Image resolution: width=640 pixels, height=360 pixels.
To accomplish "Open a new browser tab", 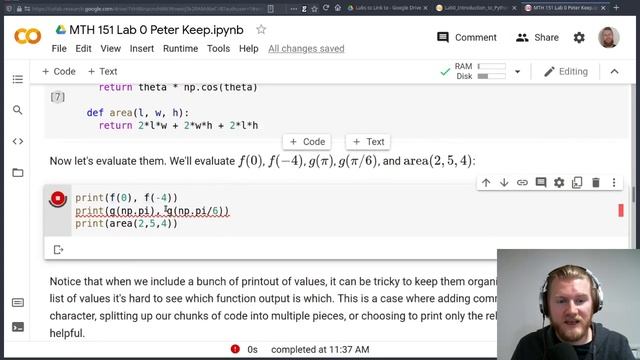I will tap(616, 8).
